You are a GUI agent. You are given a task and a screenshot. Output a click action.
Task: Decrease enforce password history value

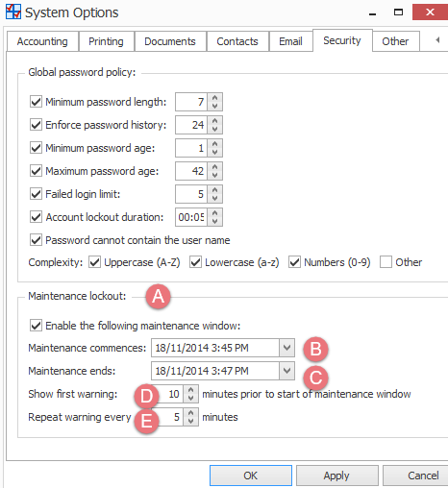pos(214,129)
